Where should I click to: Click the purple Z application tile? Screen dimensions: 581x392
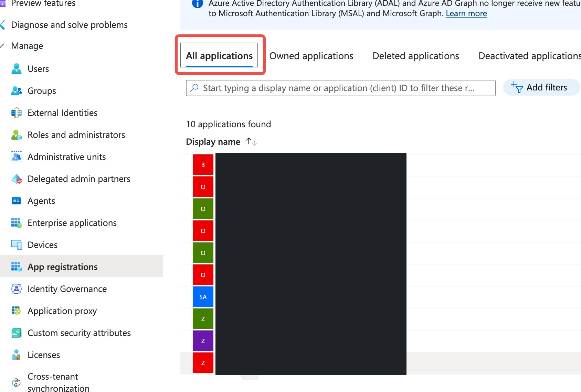click(203, 341)
